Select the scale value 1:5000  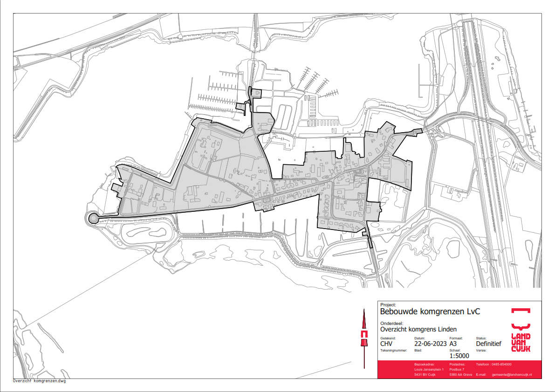(459, 356)
